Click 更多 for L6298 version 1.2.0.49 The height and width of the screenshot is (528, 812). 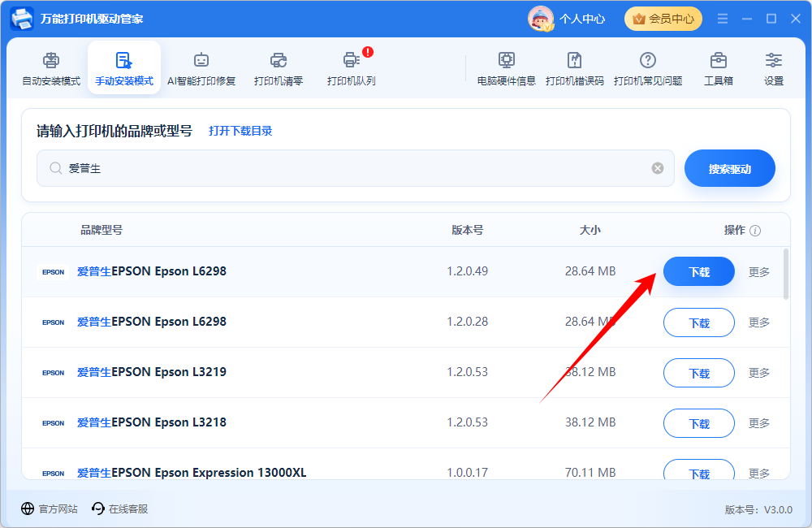point(759,272)
